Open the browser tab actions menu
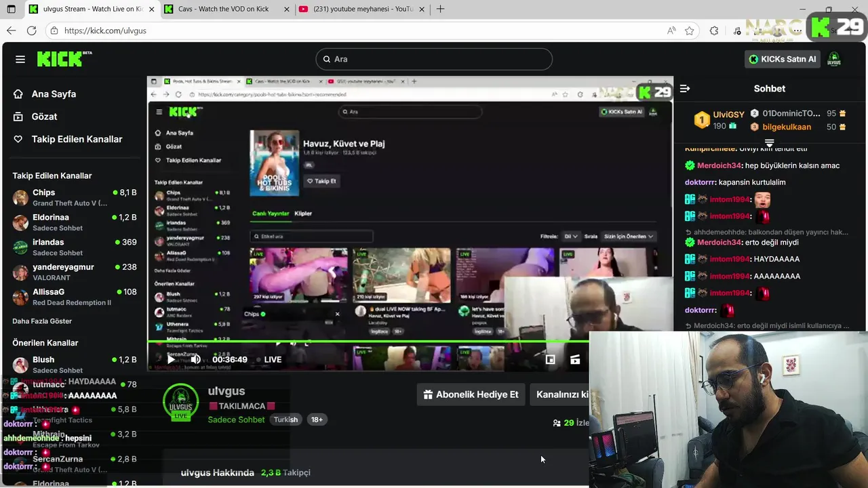This screenshot has width=868, height=488. click(x=11, y=9)
